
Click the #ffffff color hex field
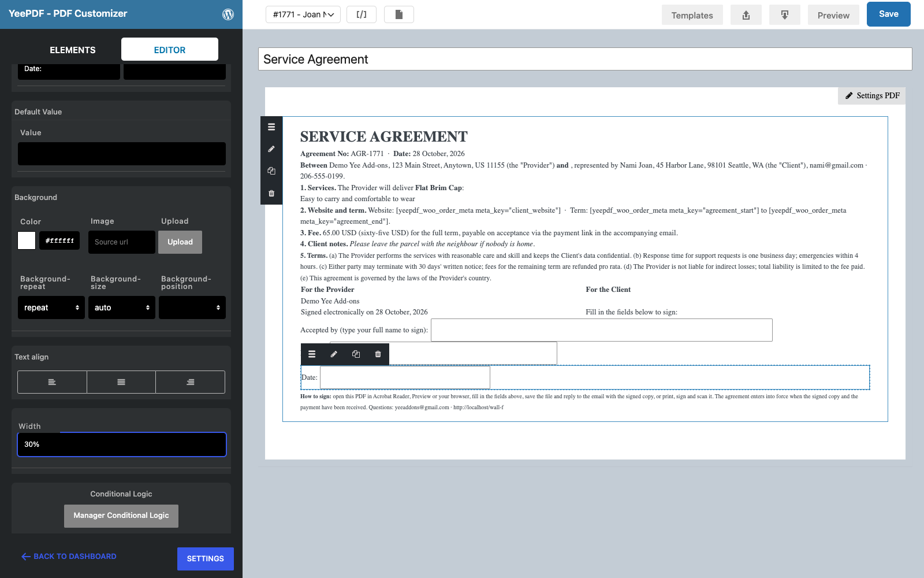tap(59, 240)
